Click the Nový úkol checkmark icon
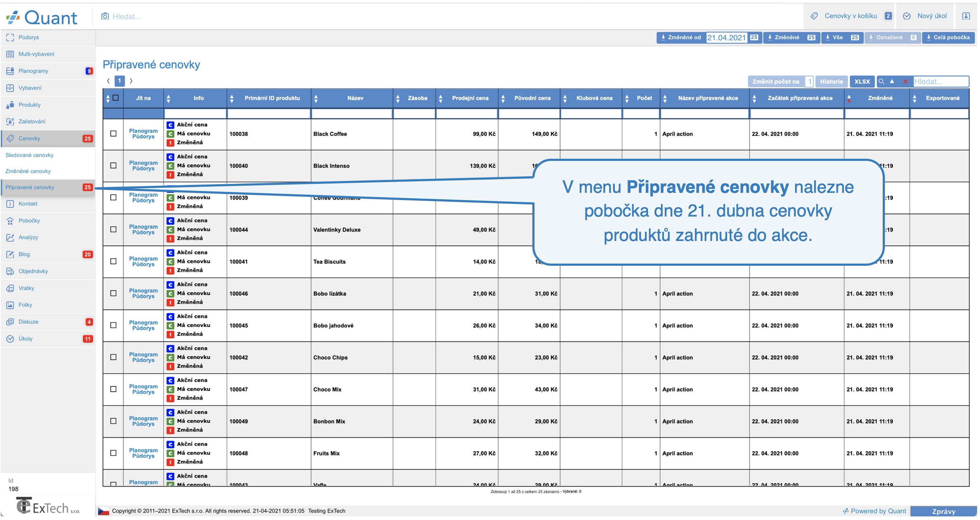980x520 pixels. 907,16
